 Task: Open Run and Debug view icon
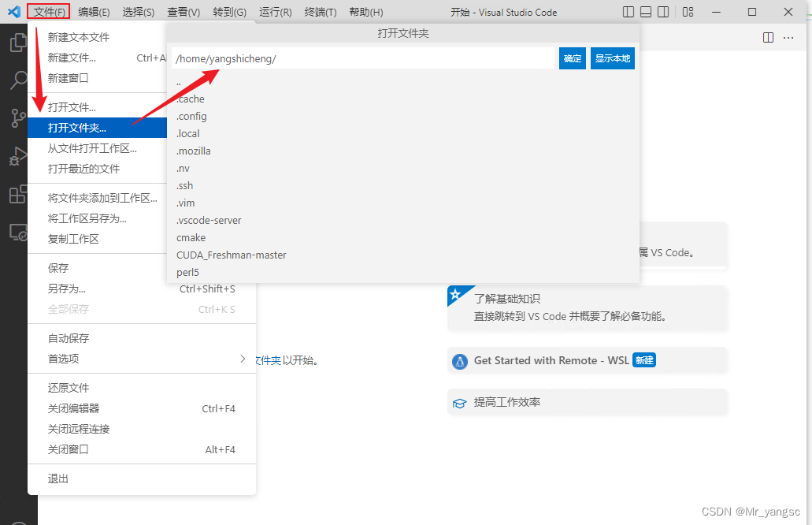coord(18,156)
